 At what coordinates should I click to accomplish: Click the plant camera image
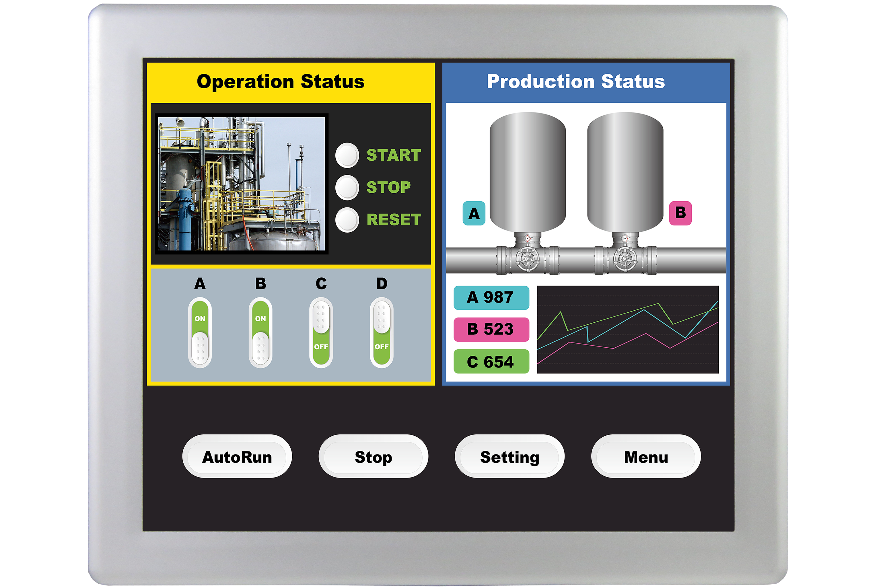(x=241, y=184)
